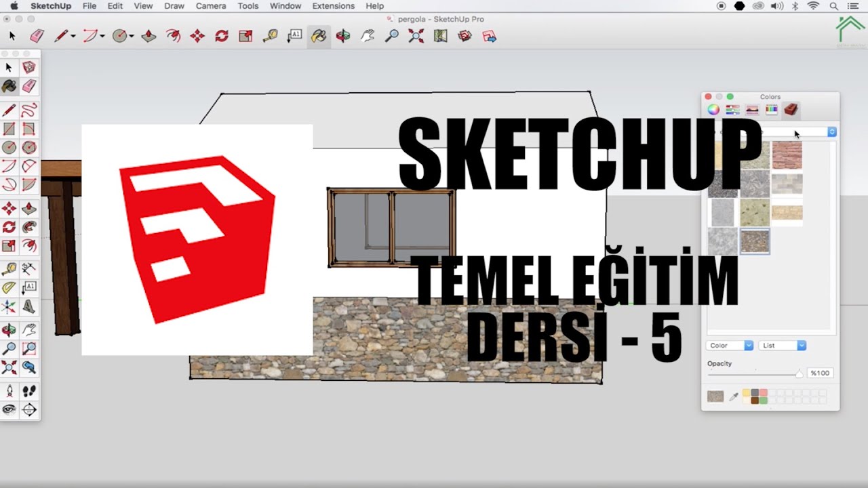This screenshot has width=868, height=488.
Task: Adjust the Opacity slider handle
Action: click(x=800, y=373)
